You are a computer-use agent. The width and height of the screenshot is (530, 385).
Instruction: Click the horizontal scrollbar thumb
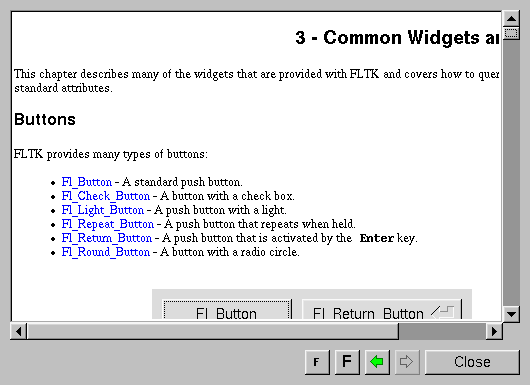point(213,331)
